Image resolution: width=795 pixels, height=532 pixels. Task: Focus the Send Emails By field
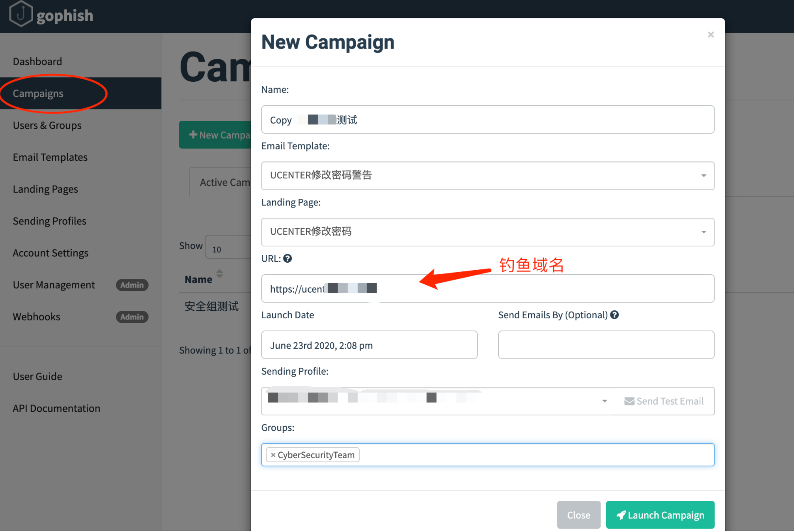click(606, 345)
